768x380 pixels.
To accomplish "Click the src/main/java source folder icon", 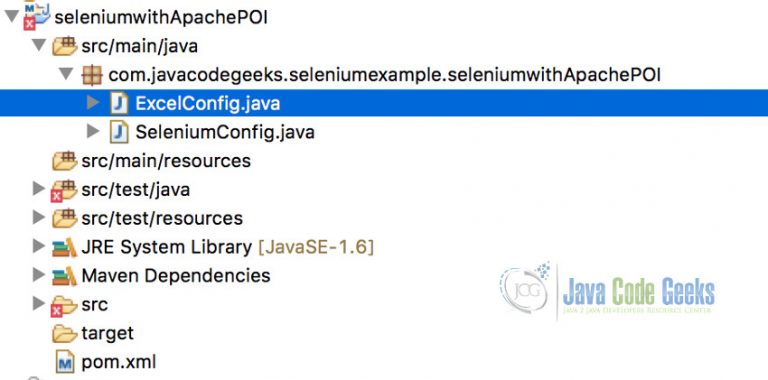I will click(x=65, y=46).
